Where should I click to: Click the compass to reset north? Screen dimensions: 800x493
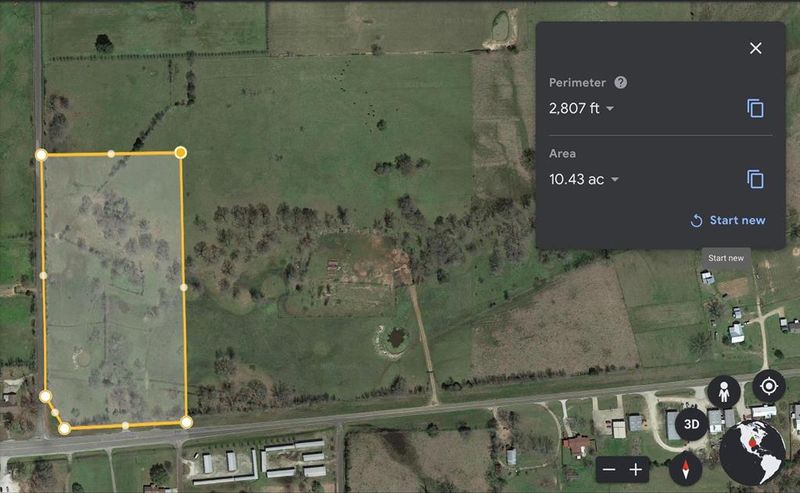tap(685, 469)
